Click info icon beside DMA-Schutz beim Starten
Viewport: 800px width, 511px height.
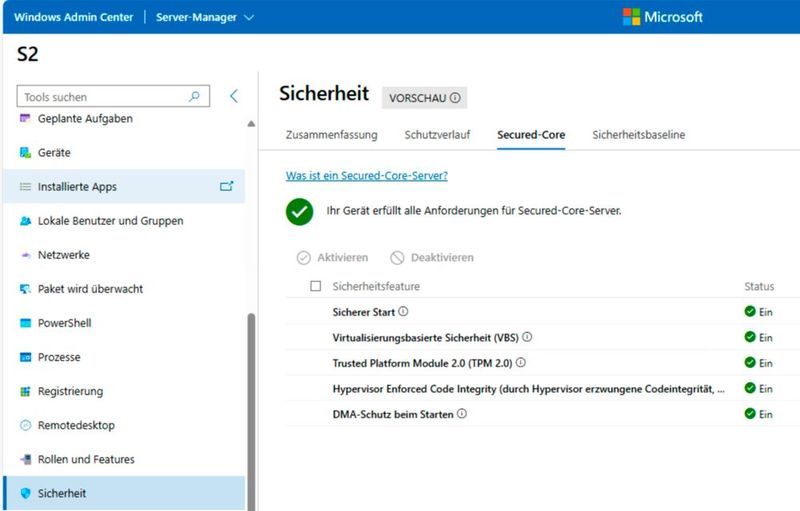click(x=462, y=414)
